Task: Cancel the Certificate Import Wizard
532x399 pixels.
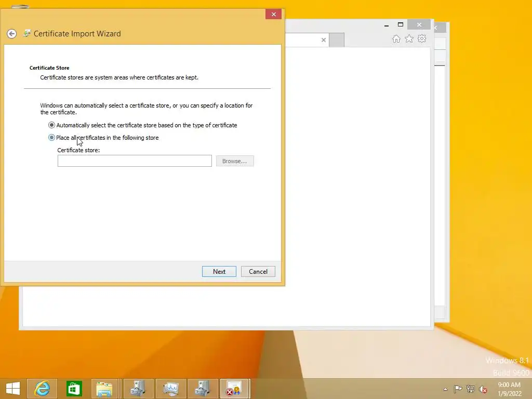Action: tap(258, 271)
